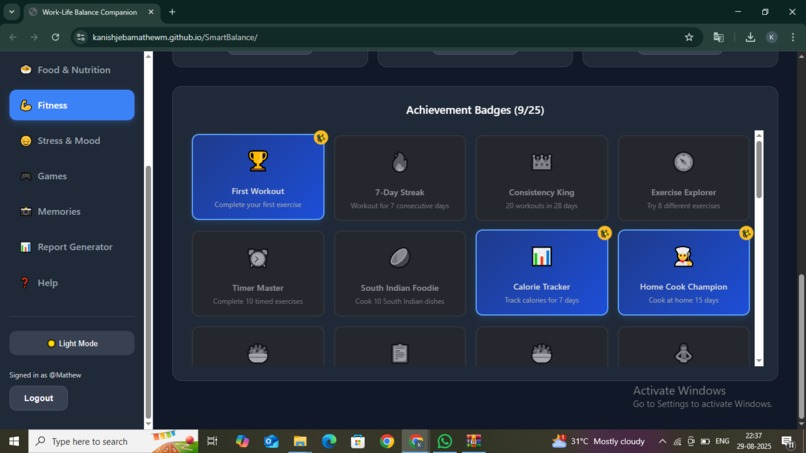Screen dimensions: 806x453
Task: Click the Achievement Badges (9/25) heading
Action: [x=475, y=110]
